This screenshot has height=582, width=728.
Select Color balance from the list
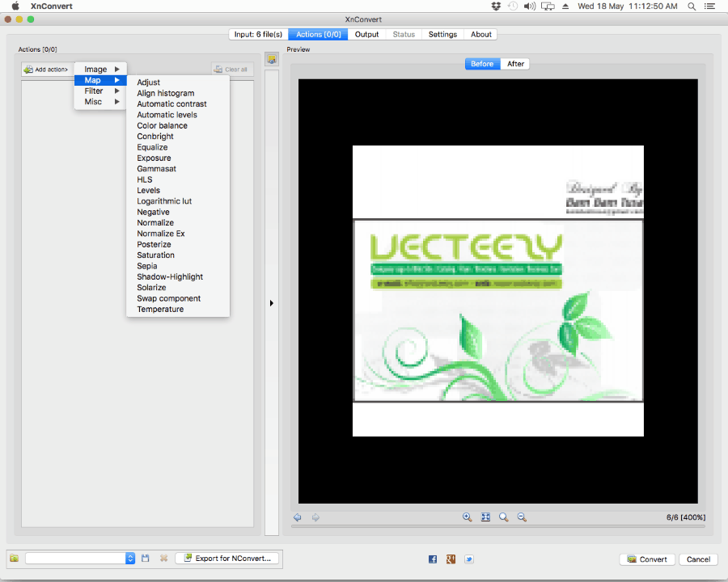(x=178, y=125)
